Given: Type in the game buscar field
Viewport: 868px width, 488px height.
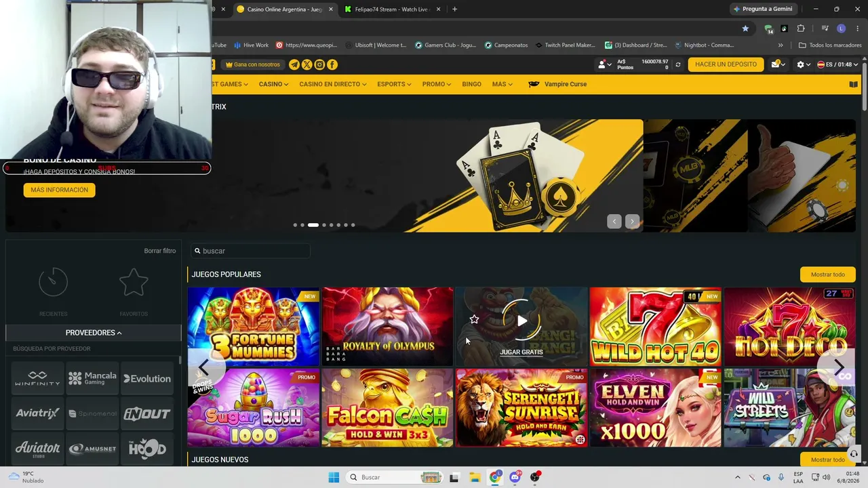Looking at the screenshot, I should (x=250, y=251).
